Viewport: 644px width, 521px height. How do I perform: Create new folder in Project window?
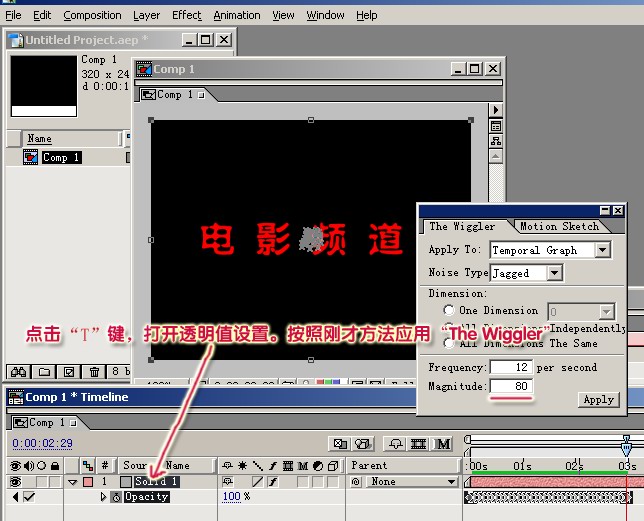point(44,372)
